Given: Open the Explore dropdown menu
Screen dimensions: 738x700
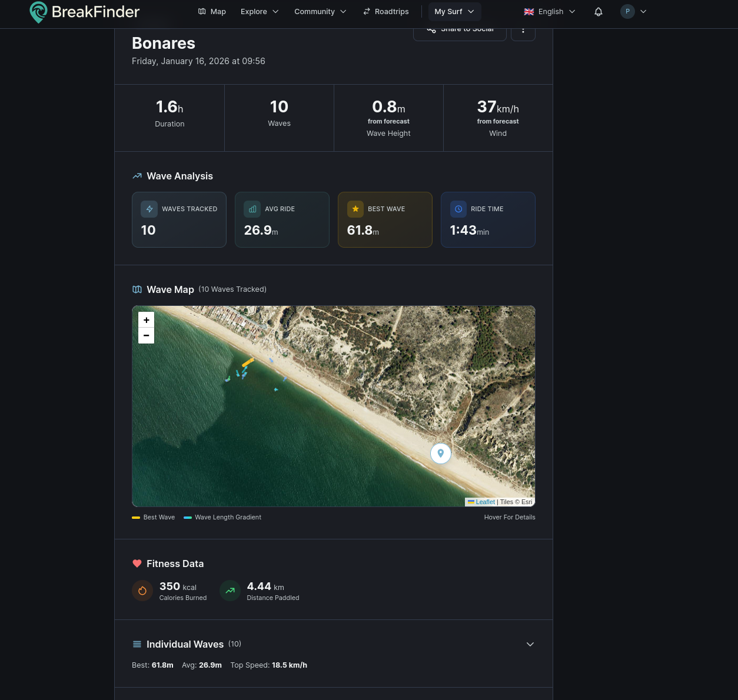Looking at the screenshot, I should click(x=260, y=11).
